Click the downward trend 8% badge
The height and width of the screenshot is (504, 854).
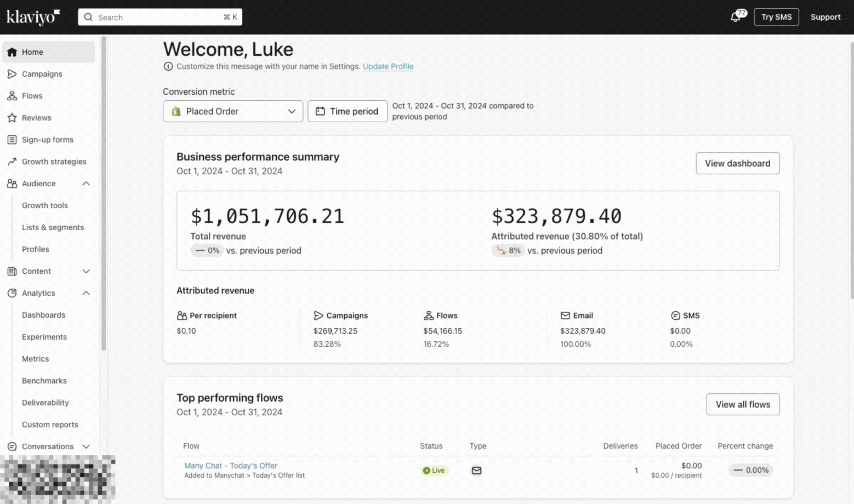(509, 250)
